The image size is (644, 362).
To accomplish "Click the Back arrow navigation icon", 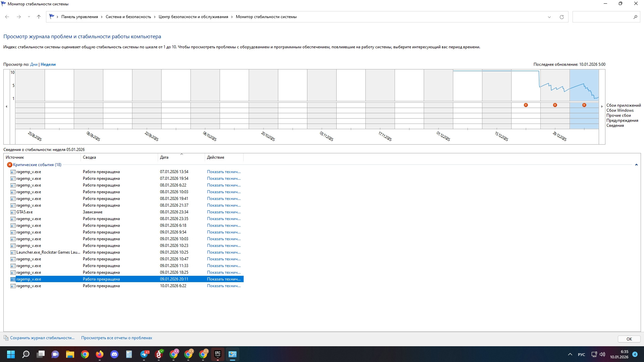I will click(7, 17).
